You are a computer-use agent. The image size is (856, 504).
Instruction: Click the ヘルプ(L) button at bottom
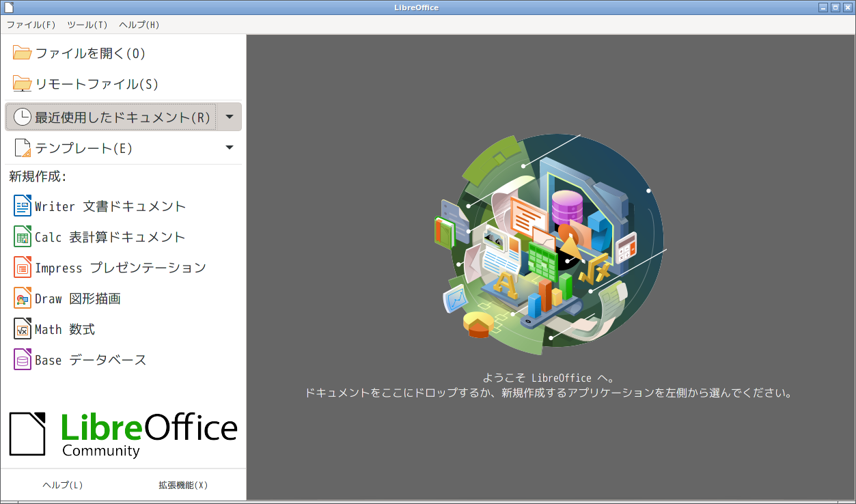[63, 485]
